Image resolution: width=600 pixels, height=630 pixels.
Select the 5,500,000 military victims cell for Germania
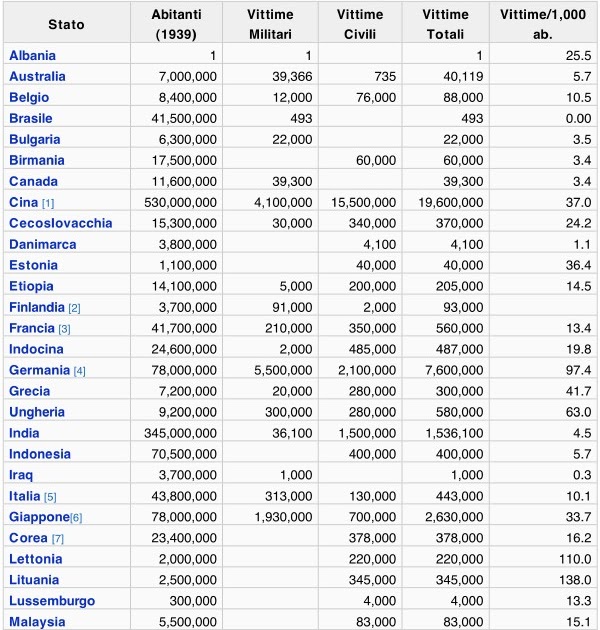270,370
